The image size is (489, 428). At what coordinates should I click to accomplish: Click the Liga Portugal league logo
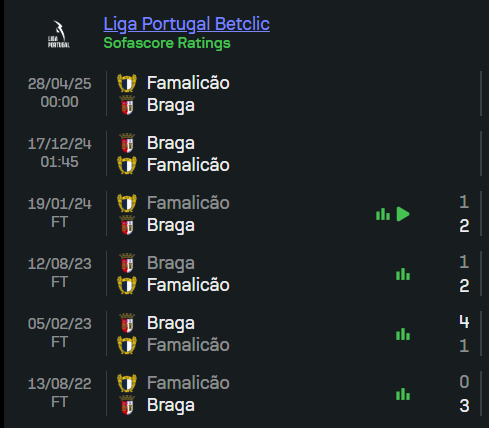59,34
